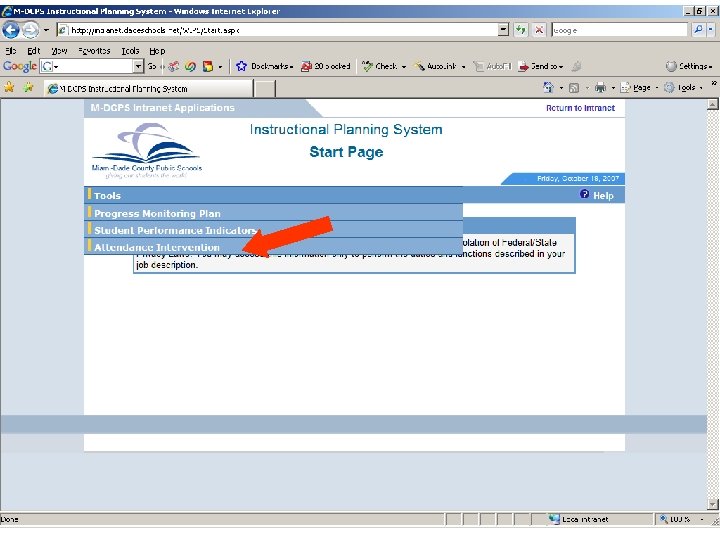Open the View menu
The height and width of the screenshot is (540, 720).
(59, 51)
